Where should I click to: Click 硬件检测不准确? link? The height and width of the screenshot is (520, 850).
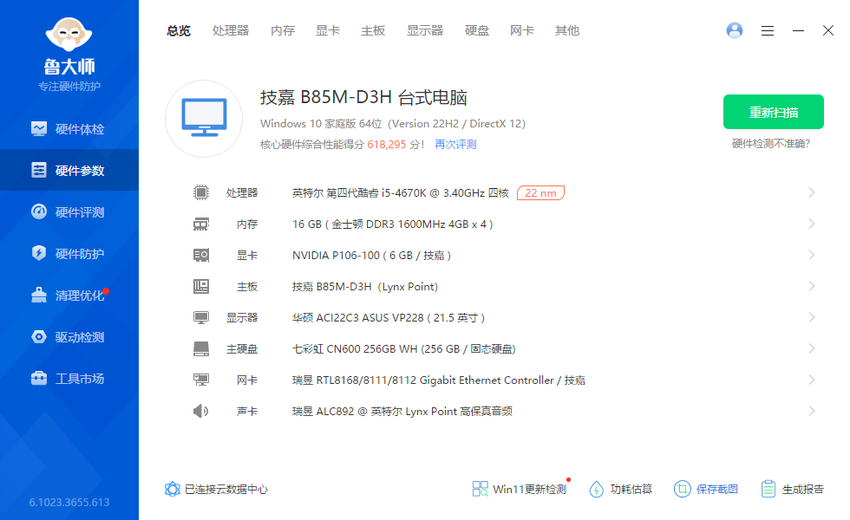(771, 144)
